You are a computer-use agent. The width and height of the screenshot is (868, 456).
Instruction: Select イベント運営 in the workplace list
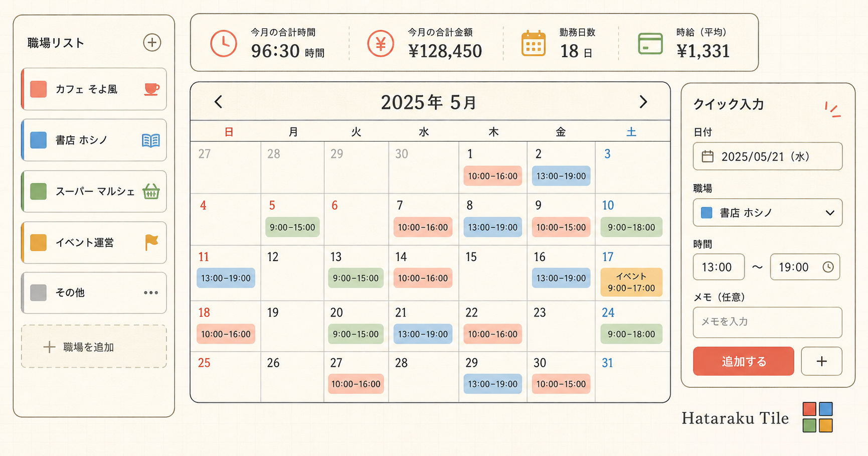click(x=94, y=242)
